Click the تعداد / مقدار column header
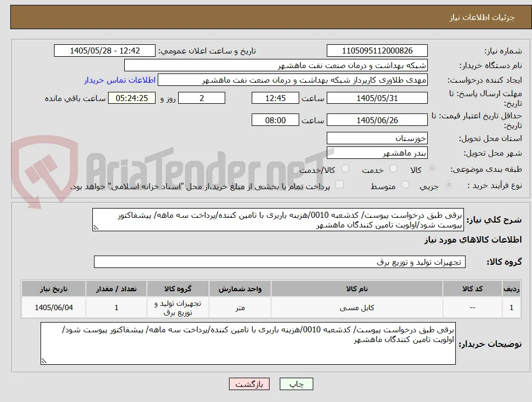Image resolution: width=532 pixels, height=402 pixels. pos(116,289)
